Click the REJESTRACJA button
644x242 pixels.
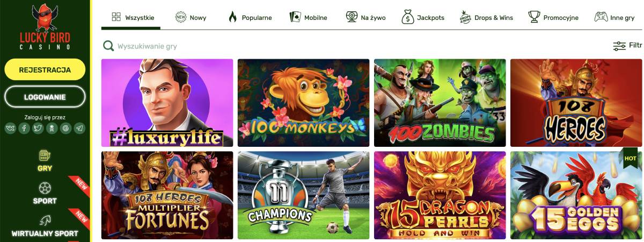click(x=45, y=70)
